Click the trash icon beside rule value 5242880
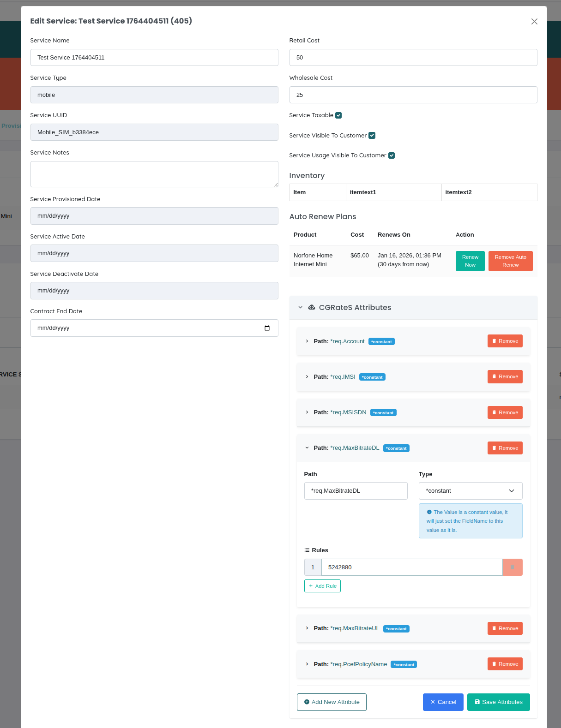This screenshot has height=728, width=561. [x=512, y=567]
